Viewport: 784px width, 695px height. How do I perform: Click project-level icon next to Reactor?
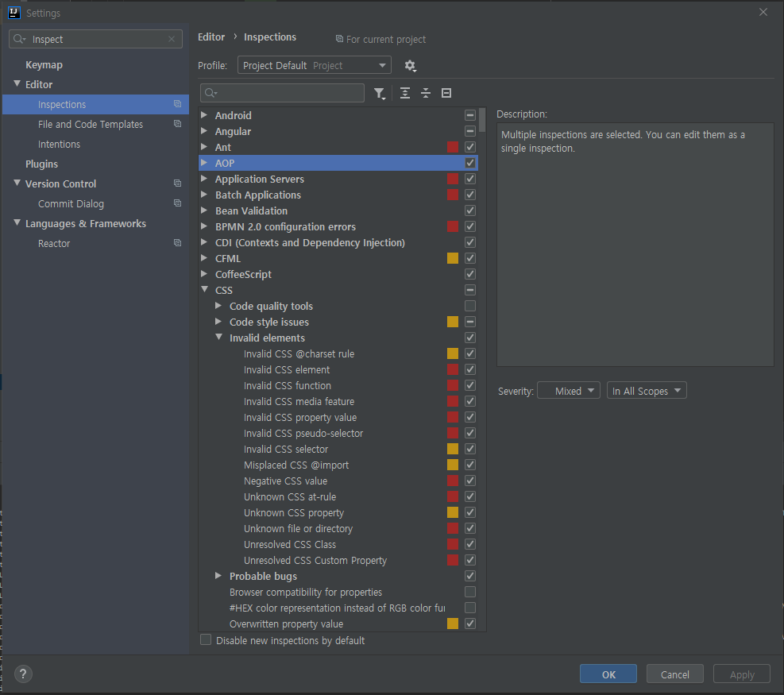177,243
